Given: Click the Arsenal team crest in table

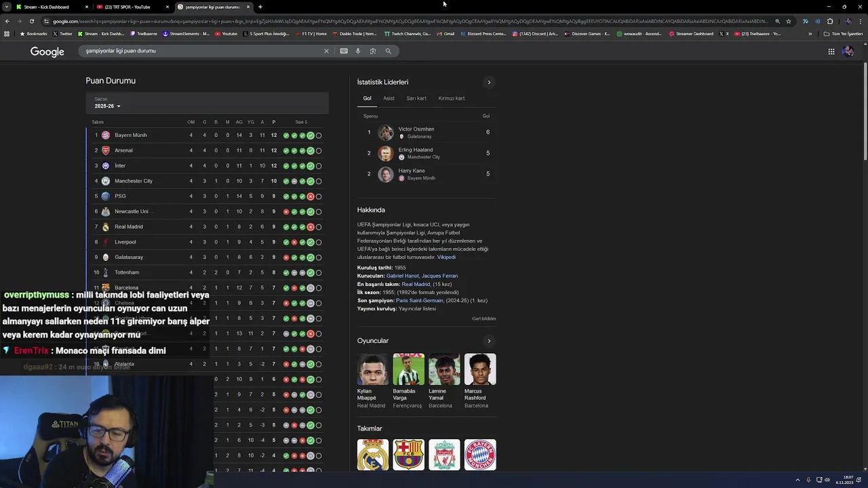Looking at the screenshot, I should (106, 150).
